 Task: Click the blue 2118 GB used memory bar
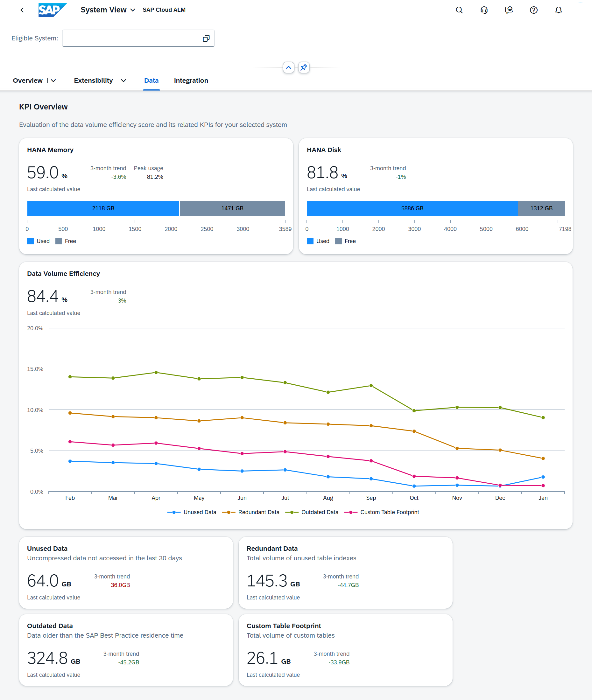click(x=103, y=208)
